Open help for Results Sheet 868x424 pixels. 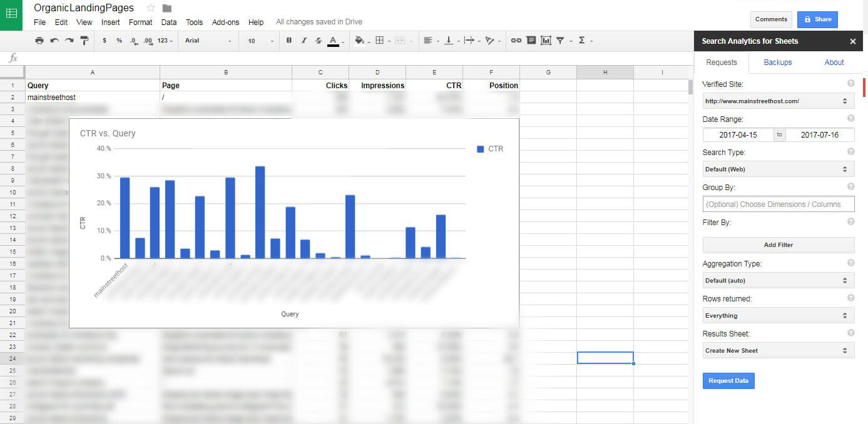pyautogui.click(x=850, y=333)
